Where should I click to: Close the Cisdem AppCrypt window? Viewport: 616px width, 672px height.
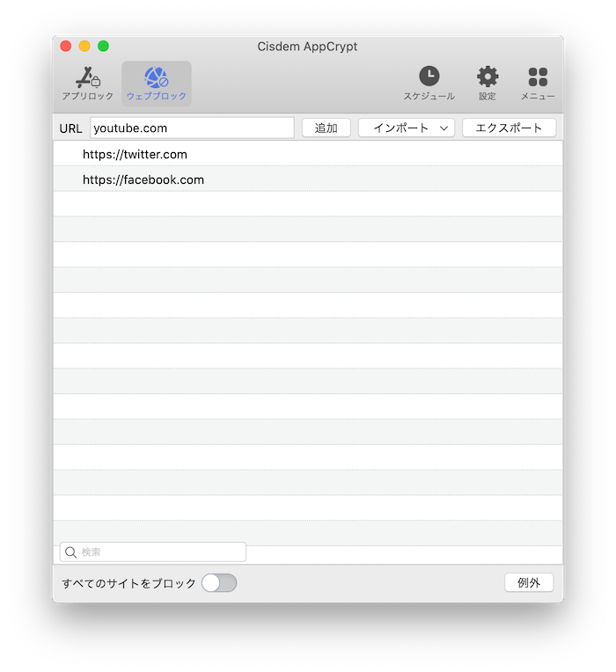[66, 46]
